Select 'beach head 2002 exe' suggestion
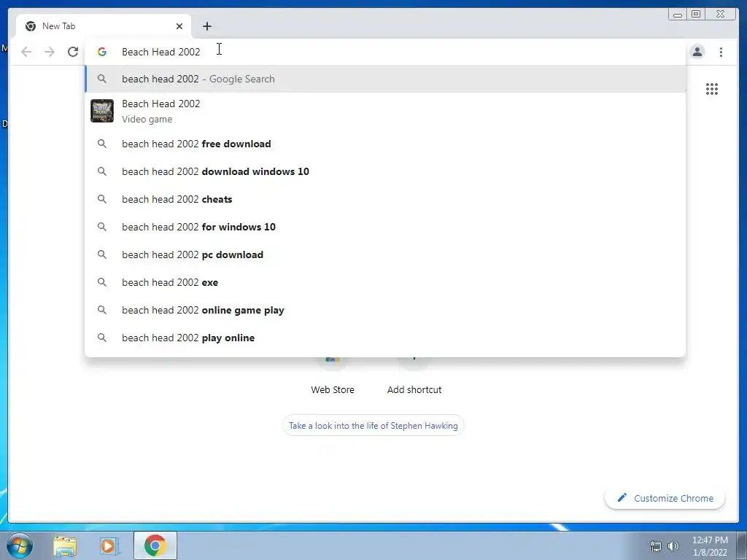The image size is (747, 560). pos(385,282)
